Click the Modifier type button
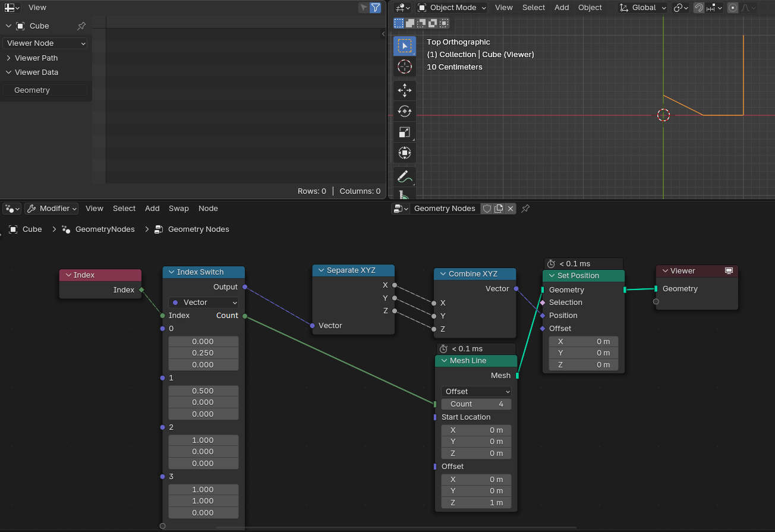 coord(51,209)
